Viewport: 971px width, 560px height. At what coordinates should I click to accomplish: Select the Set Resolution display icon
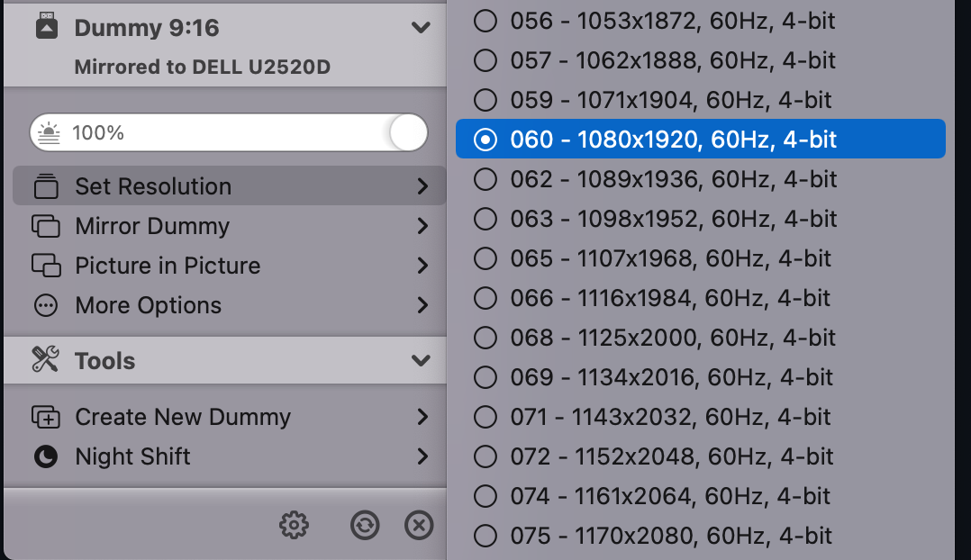[x=47, y=186]
